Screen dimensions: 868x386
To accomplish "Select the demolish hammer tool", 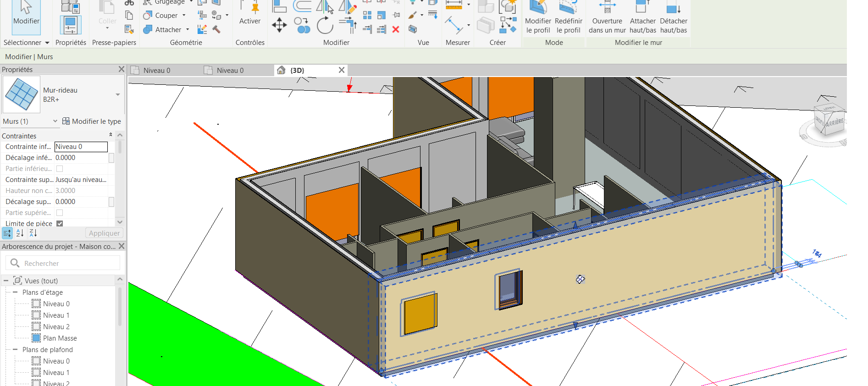I will [x=216, y=29].
